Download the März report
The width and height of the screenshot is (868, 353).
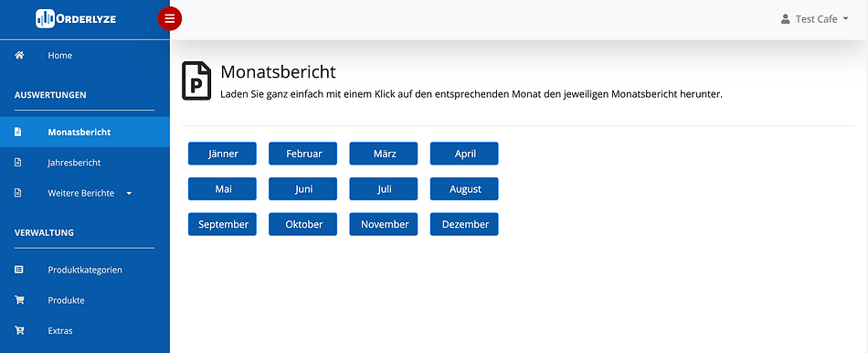(x=384, y=154)
